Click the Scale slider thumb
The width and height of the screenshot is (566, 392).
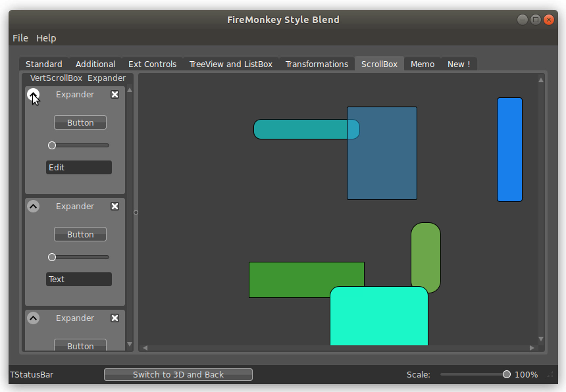507,374
